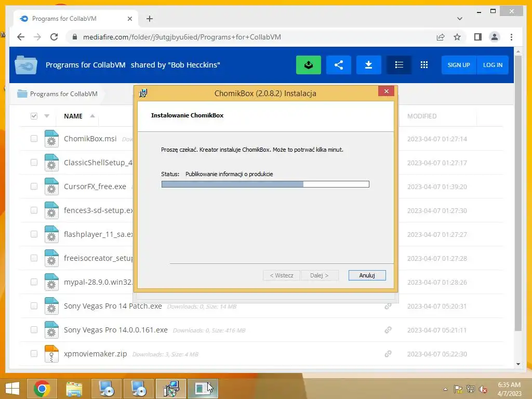Open the tab search dropdown chevron
The image size is (532, 399).
point(460,19)
